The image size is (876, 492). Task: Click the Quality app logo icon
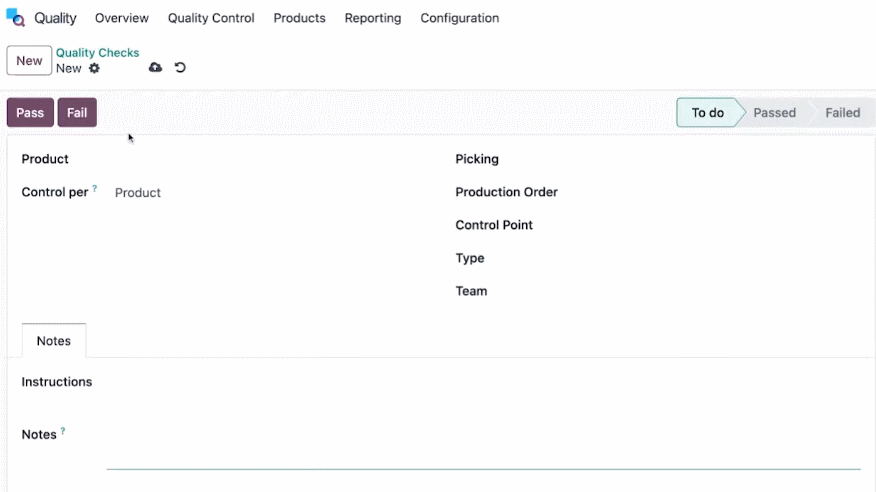point(16,18)
